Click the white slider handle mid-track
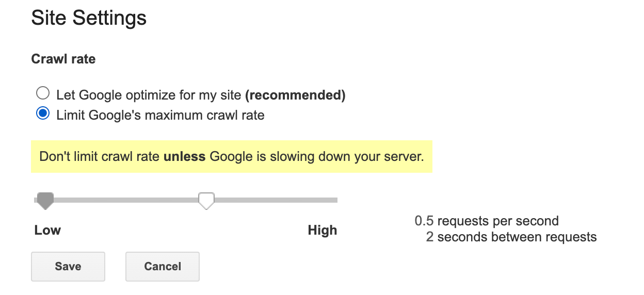This screenshot has height=295, width=644. point(206,200)
